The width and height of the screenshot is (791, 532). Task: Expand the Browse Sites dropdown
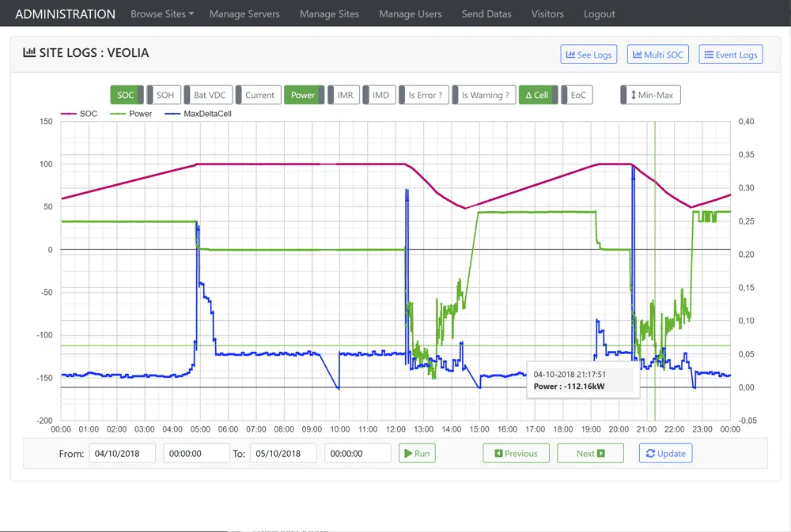point(162,13)
